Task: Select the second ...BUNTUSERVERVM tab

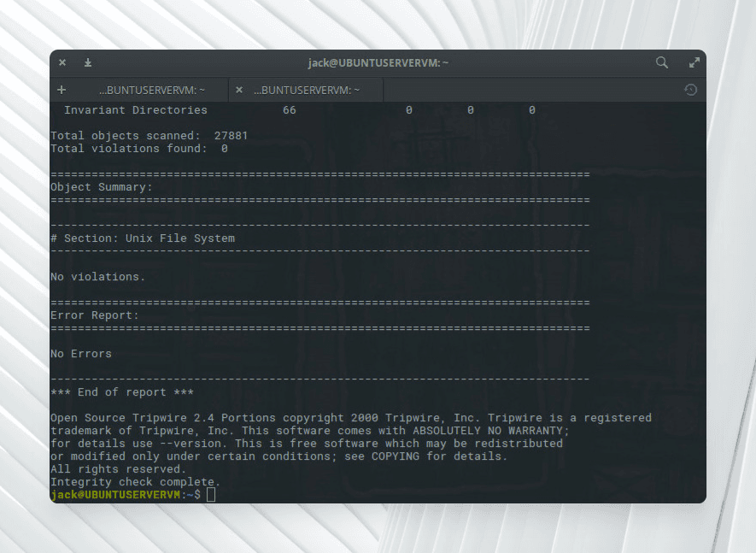Action: 308,90
